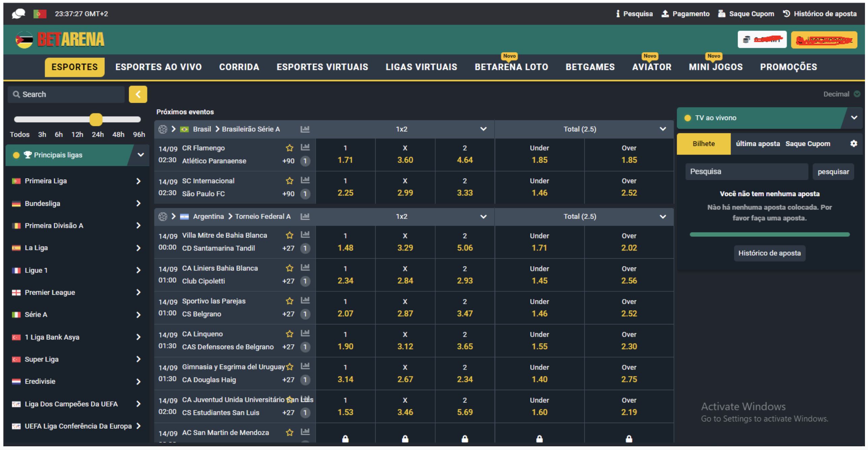Image resolution: width=868 pixels, height=450 pixels.
Task: Select draw odds 2.99 for Internacional match
Action: tap(405, 187)
